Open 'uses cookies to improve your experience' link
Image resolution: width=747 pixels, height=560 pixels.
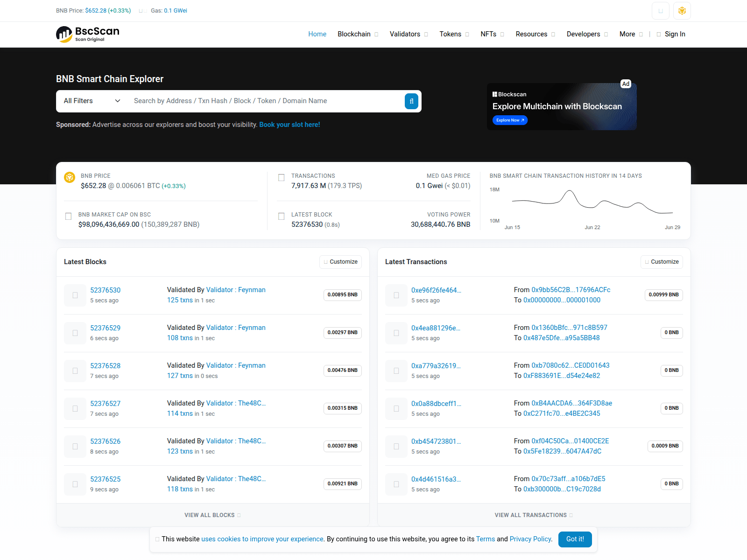(x=262, y=539)
